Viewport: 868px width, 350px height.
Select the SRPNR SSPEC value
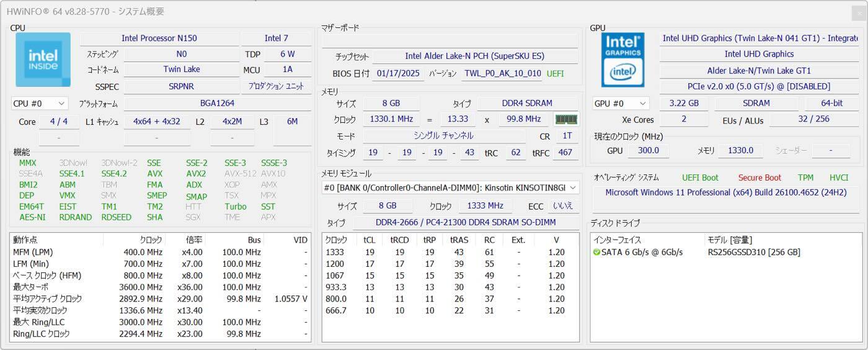[181, 87]
